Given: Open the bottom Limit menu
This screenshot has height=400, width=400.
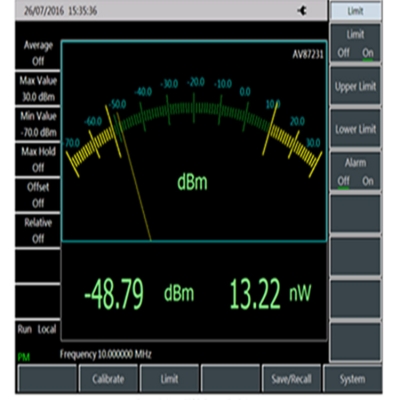Looking at the screenshot, I should coord(169,379).
